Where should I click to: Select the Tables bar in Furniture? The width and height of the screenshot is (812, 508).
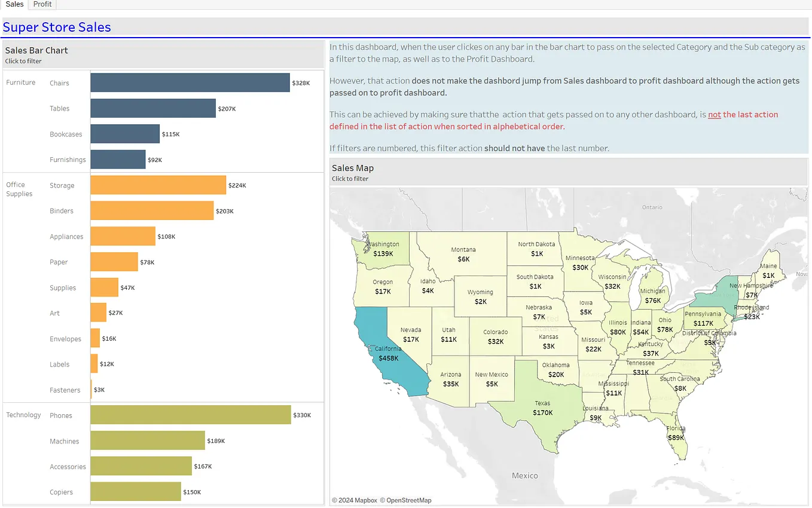(153, 108)
